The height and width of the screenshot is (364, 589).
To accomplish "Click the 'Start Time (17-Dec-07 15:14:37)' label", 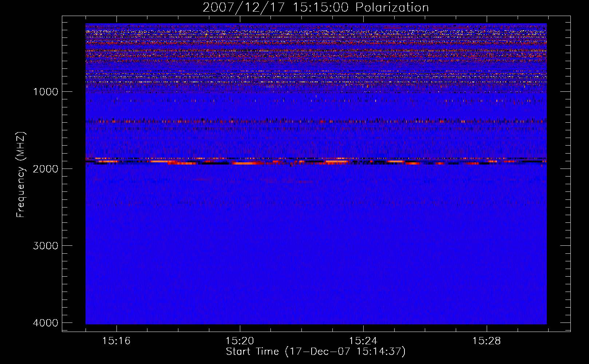I will pyautogui.click(x=316, y=352).
